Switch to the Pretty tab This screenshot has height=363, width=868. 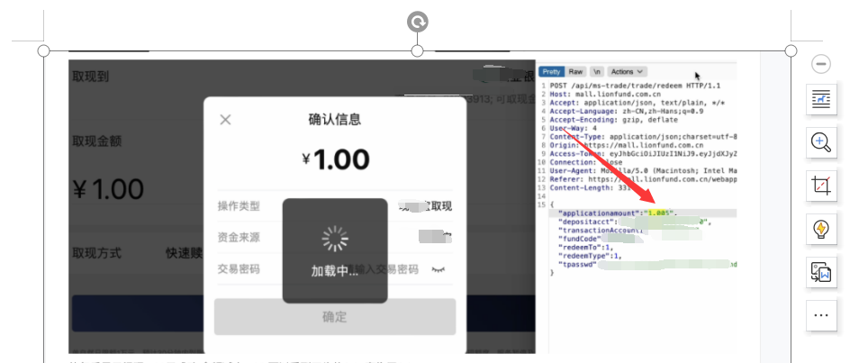(551, 71)
